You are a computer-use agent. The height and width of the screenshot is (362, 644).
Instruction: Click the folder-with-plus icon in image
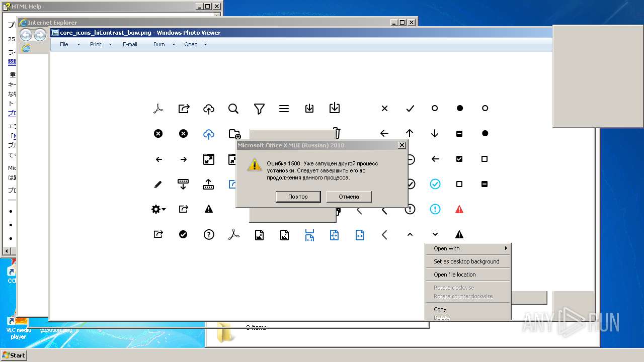[x=234, y=134]
